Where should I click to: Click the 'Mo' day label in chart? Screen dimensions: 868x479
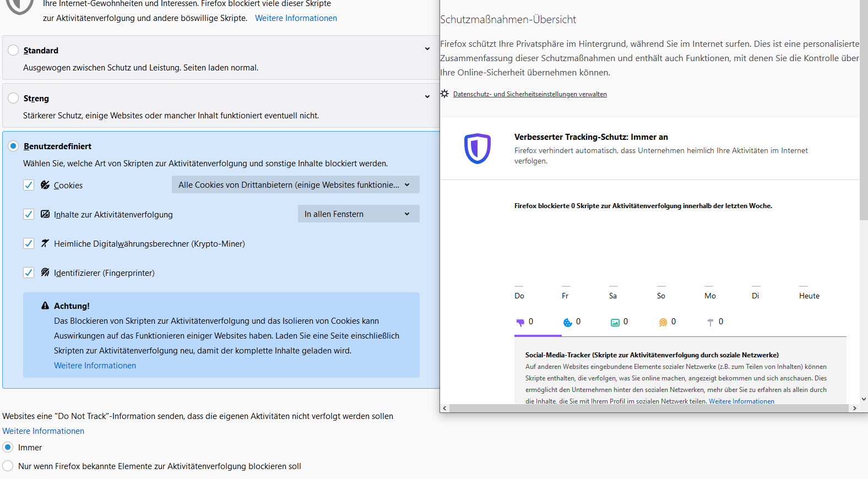pos(710,296)
